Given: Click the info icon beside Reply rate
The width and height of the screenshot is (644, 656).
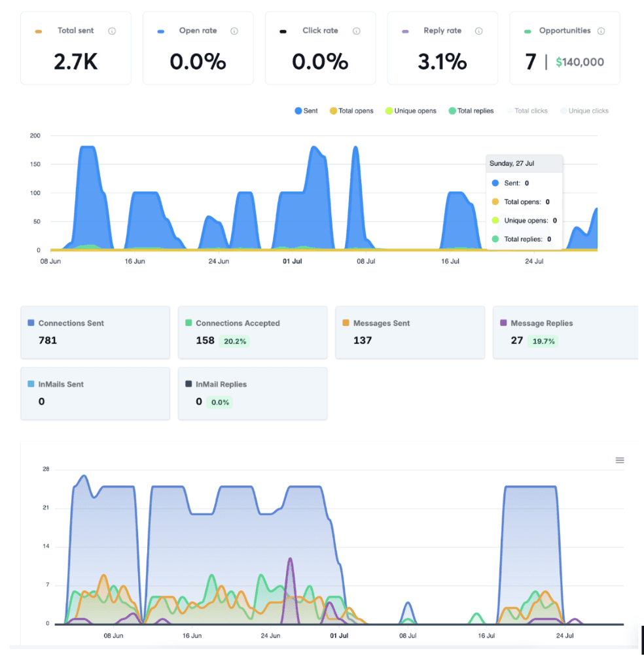Looking at the screenshot, I should point(479,31).
